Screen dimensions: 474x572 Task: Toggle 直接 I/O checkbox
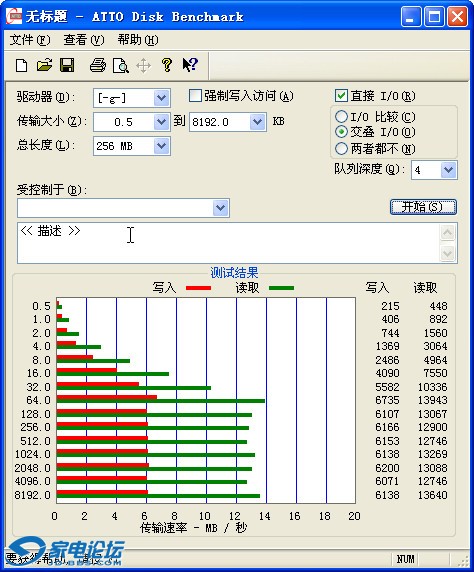[341, 96]
